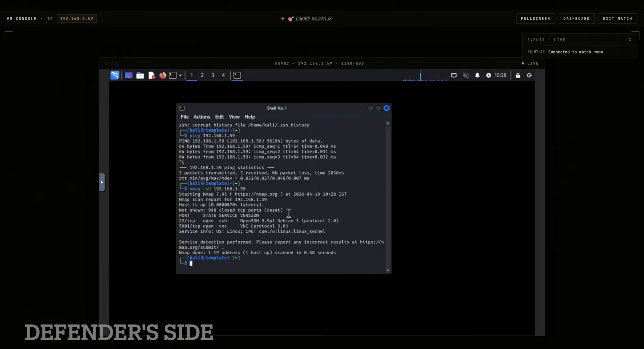Screen dimensions: 644x349
Task: Open the View menu in terminal
Action: tap(234, 117)
